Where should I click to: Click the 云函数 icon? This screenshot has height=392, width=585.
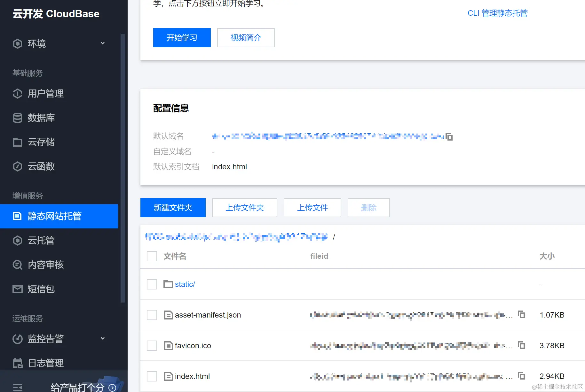(18, 166)
